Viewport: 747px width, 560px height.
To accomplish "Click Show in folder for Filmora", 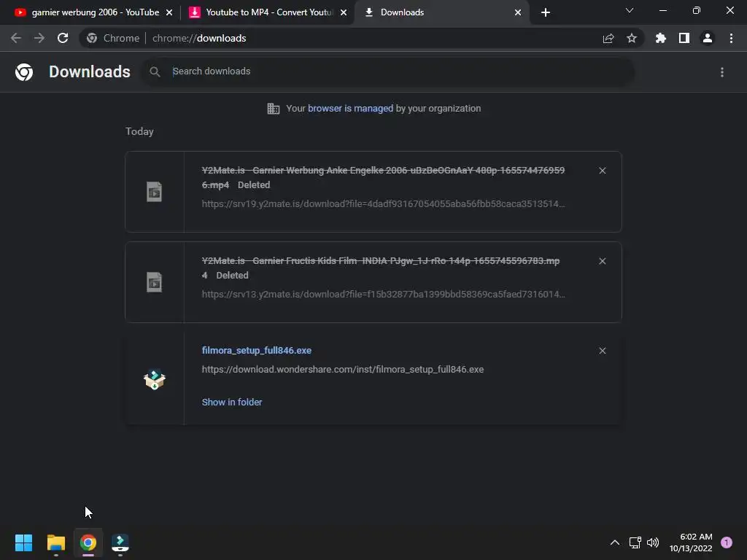I will pyautogui.click(x=231, y=402).
